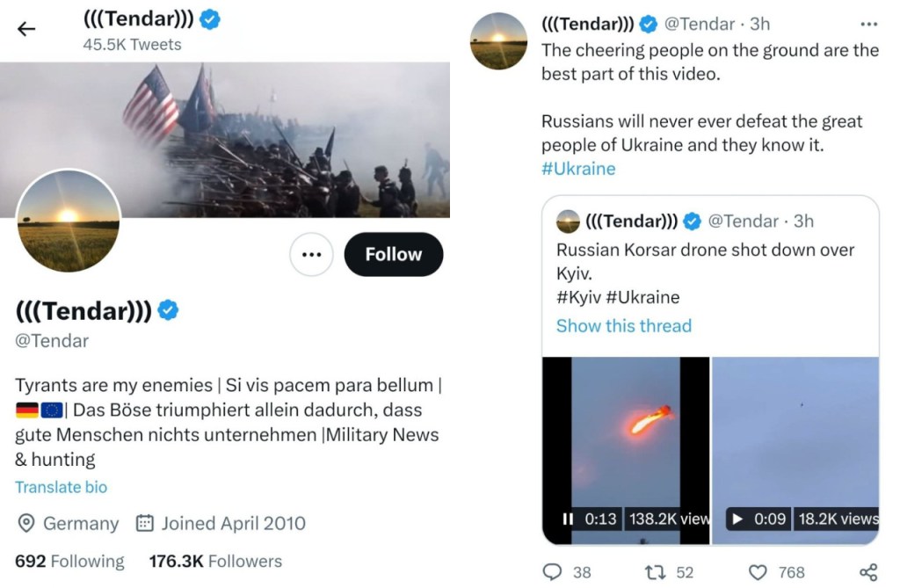This screenshot has height=588, width=900.
Task: Retweet the post using the retweet icon
Action: tap(655, 572)
